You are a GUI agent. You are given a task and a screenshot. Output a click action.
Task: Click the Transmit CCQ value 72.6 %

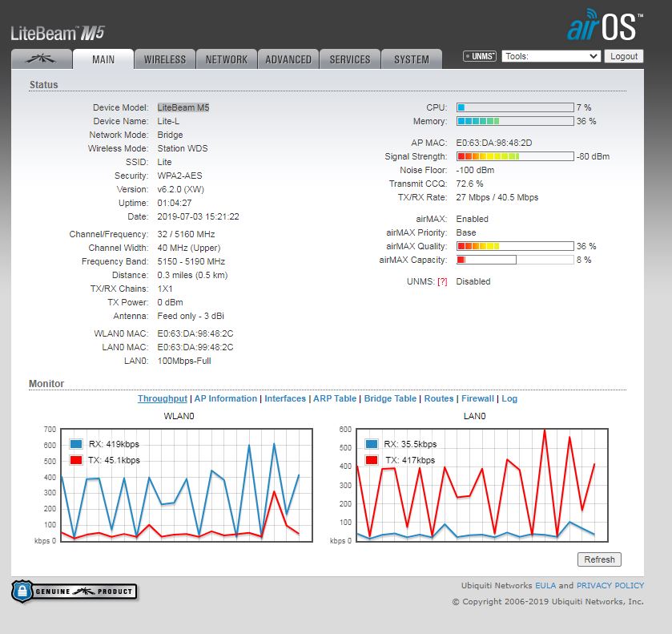coord(469,184)
